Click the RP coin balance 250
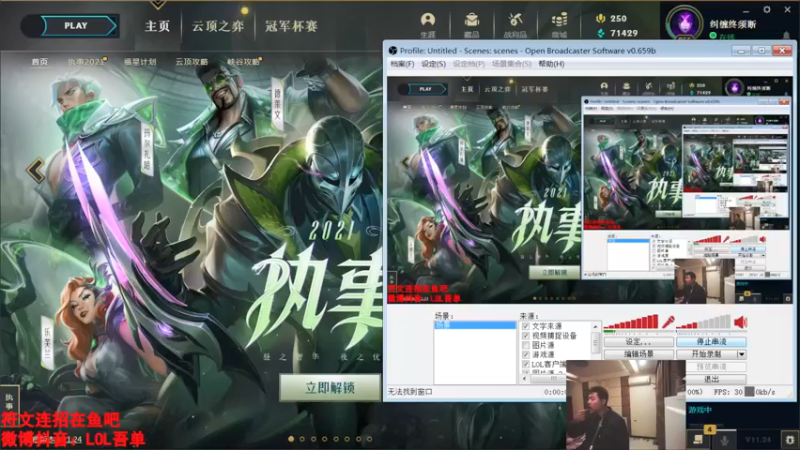 click(x=611, y=18)
